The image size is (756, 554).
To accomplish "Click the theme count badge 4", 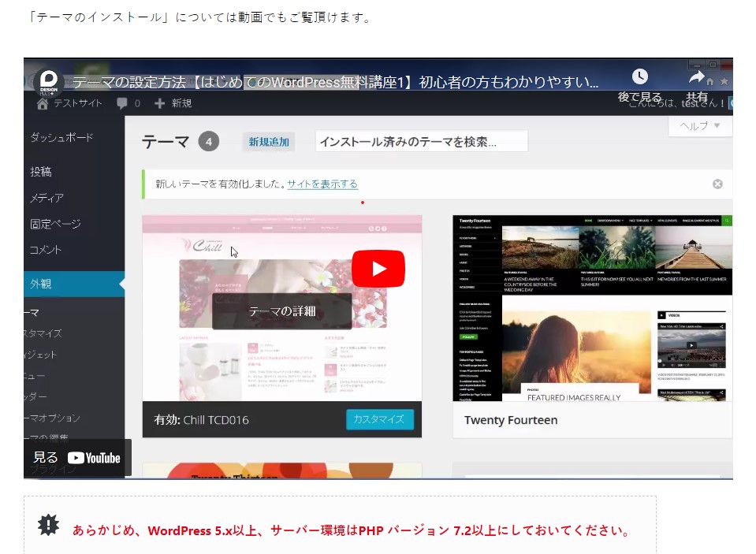I will pos(209,142).
